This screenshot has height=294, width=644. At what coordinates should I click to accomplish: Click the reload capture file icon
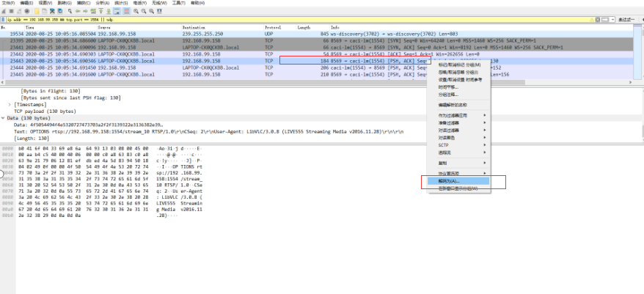pyautogui.click(x=60, y=11)
